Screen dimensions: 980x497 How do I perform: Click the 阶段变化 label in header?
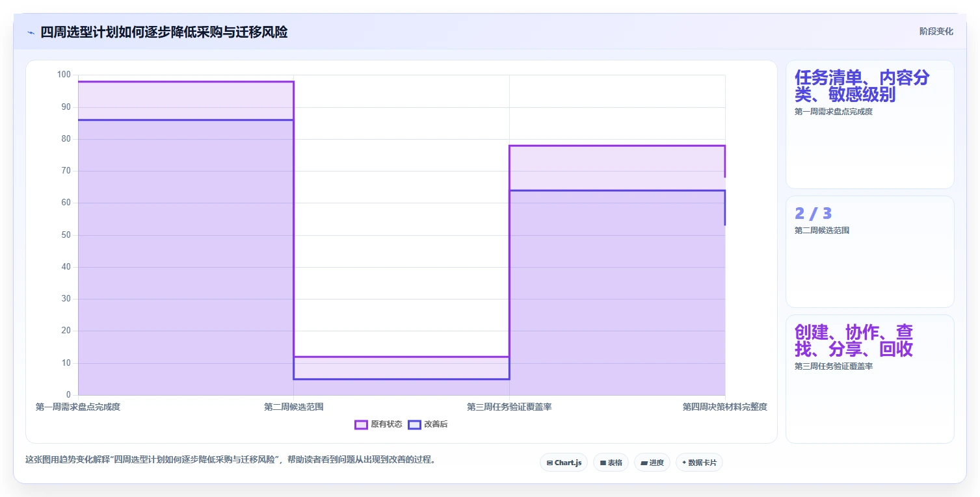click(936, 31)
